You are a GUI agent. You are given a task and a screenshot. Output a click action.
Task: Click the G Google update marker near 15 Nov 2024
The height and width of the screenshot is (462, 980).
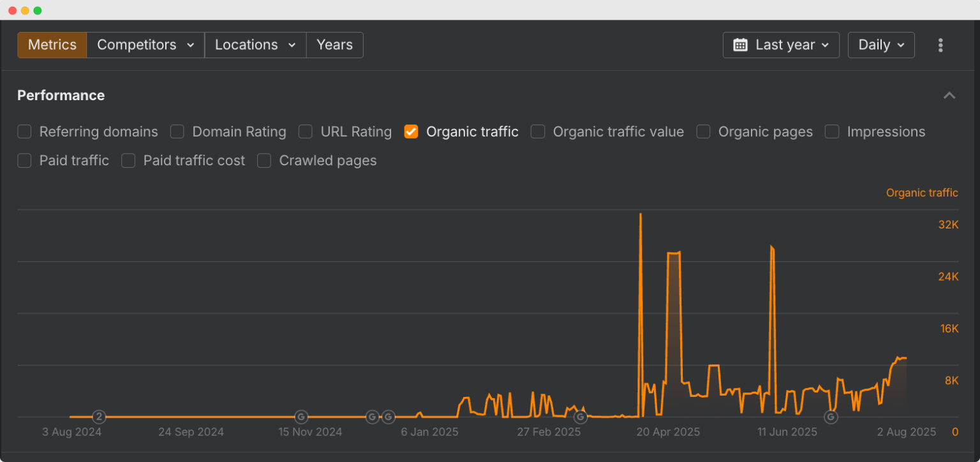(x=301, y=417)
